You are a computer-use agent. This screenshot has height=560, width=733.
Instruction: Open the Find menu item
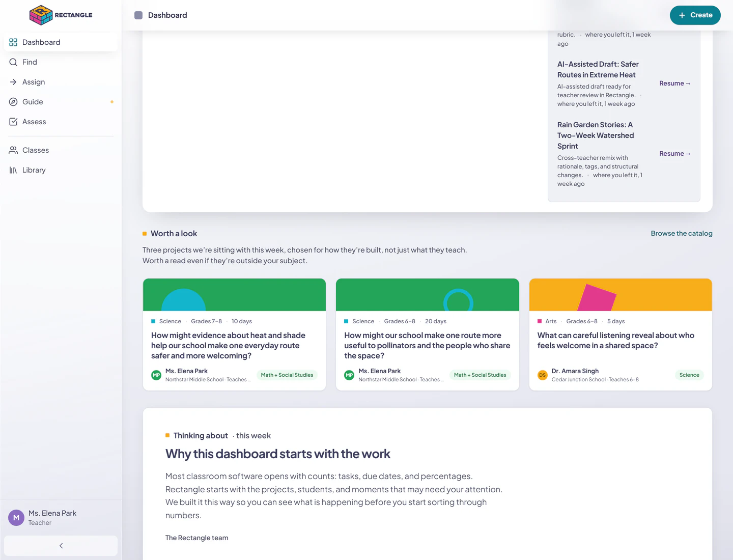(x=61, y=62)
